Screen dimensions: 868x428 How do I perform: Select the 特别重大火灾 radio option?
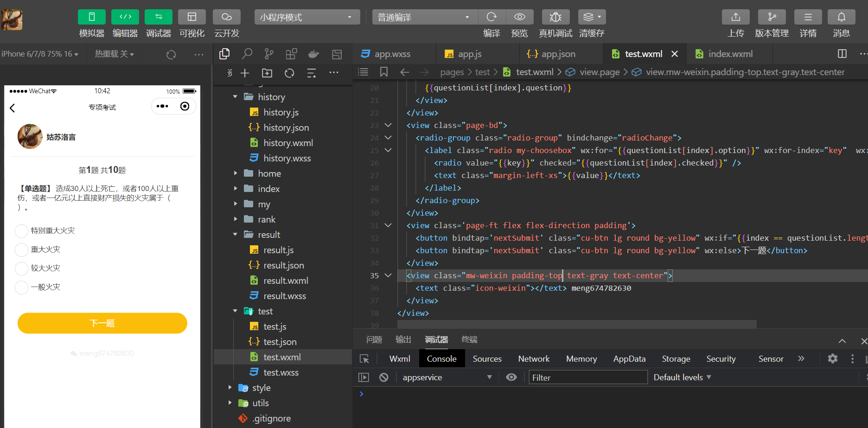coord(22,231)
